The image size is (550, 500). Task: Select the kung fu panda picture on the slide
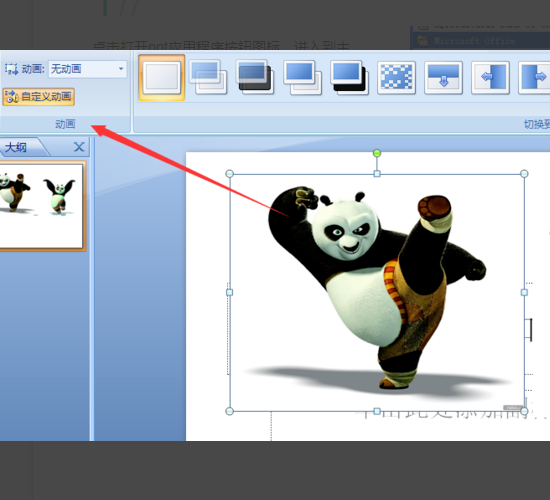pos(377,292)
